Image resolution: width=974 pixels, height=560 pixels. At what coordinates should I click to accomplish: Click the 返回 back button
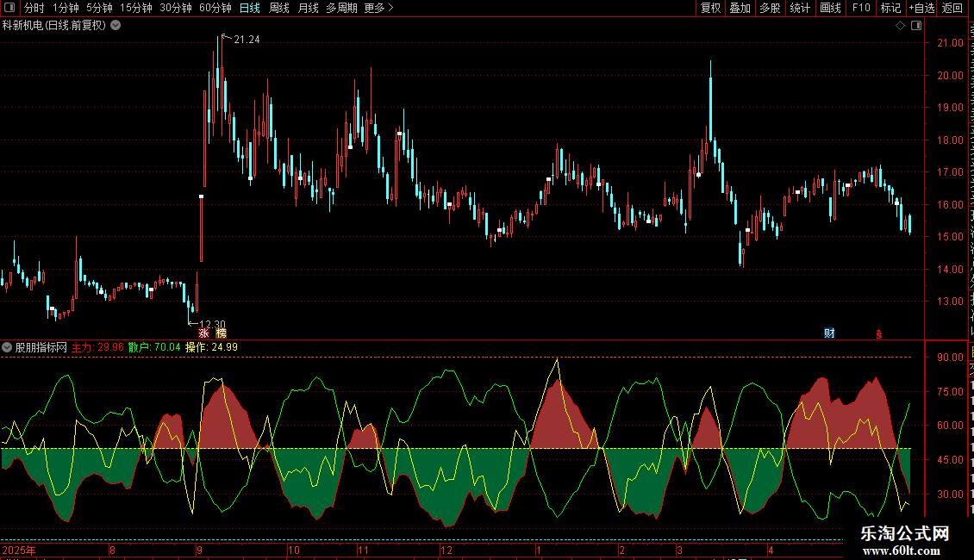coord(952,8)
